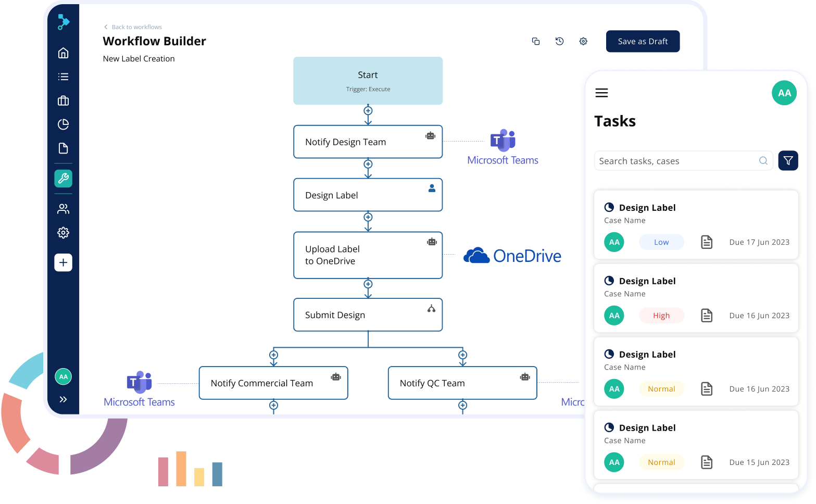Add a step below the Start node
Image resolution: width=816 pixels, height=504 pixels.
point(368,110)
